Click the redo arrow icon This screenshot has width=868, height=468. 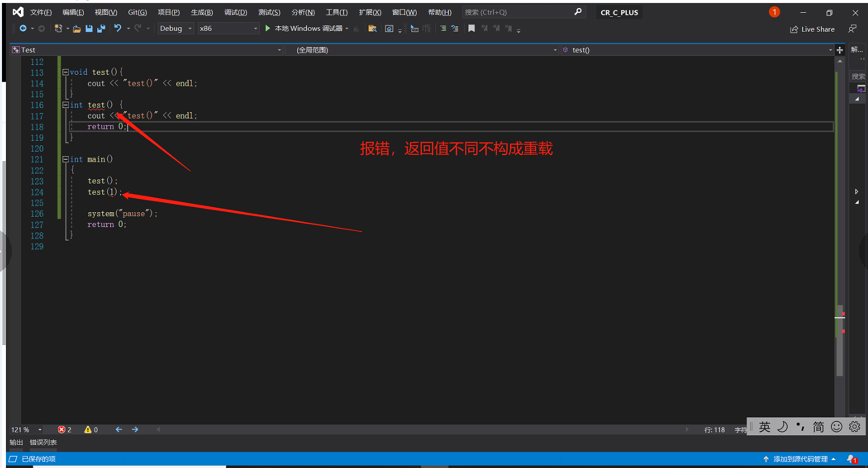pyautogui.click(x=138, y=28)
